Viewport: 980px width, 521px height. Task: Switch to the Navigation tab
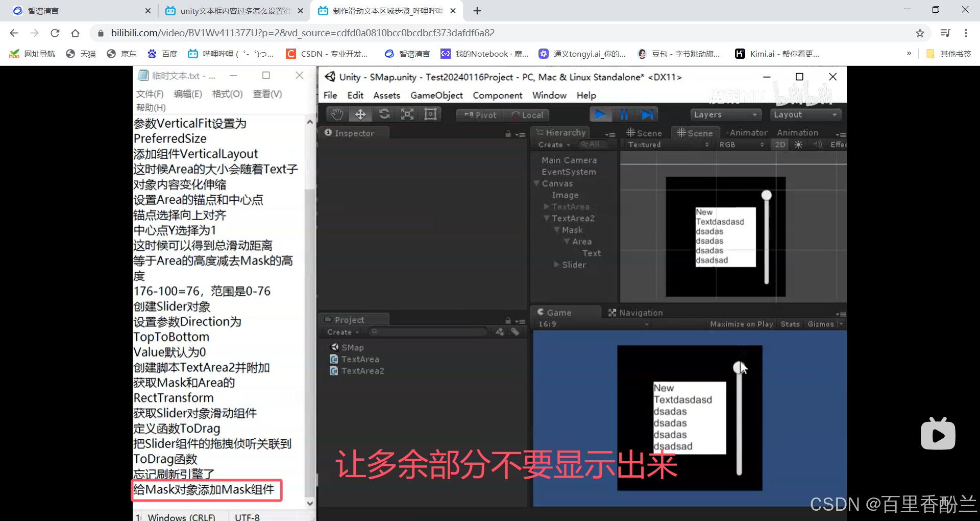[636, 313]
